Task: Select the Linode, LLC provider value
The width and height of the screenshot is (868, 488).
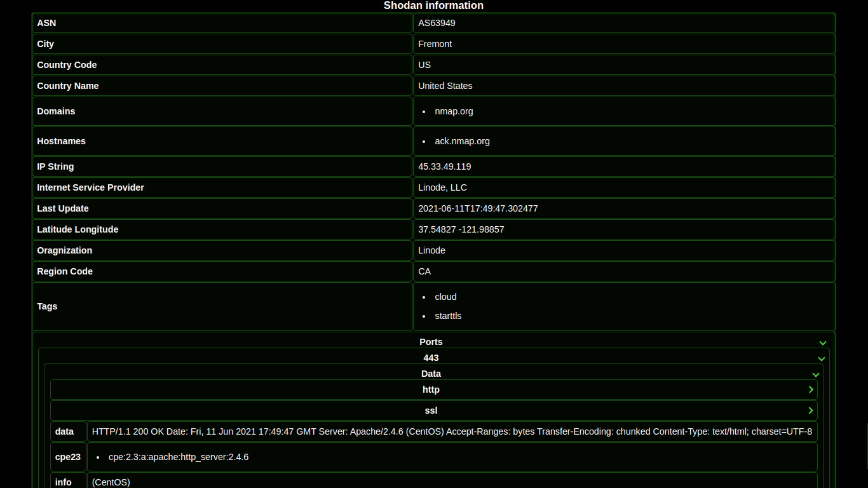Action: [x=443, y=187]
